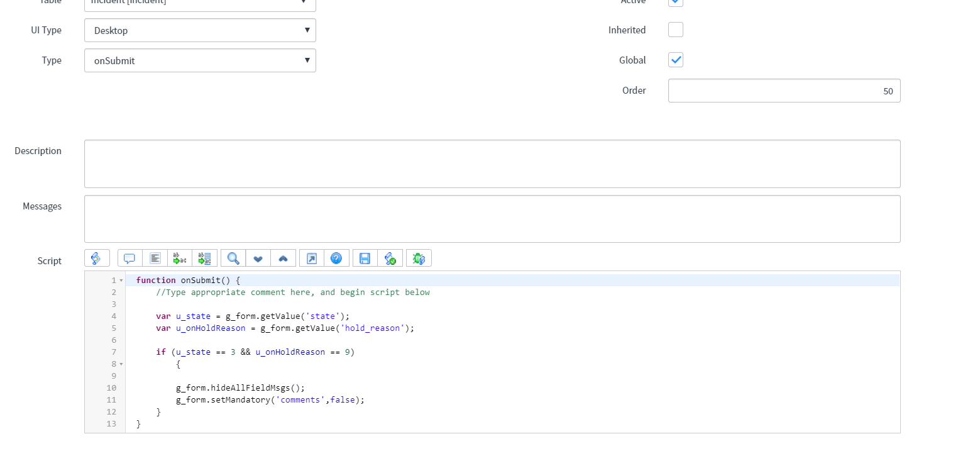Click into the Description text area
980x468 pixels.
pyautogui.click(x=492, y=164)
